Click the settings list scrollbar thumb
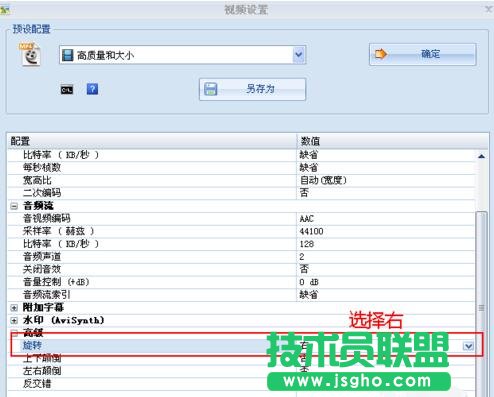The image size is (494, 397). pyautogui.click(x=481, y=303)
